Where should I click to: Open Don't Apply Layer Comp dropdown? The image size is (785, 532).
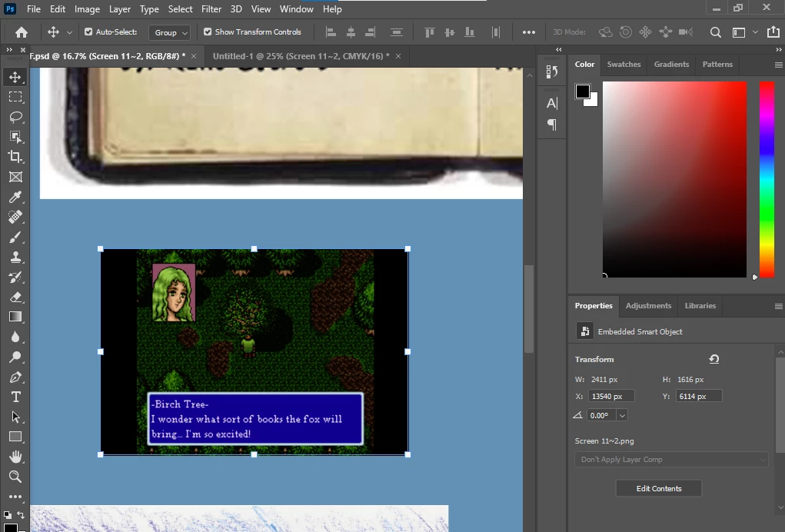[x=671, y=460]
